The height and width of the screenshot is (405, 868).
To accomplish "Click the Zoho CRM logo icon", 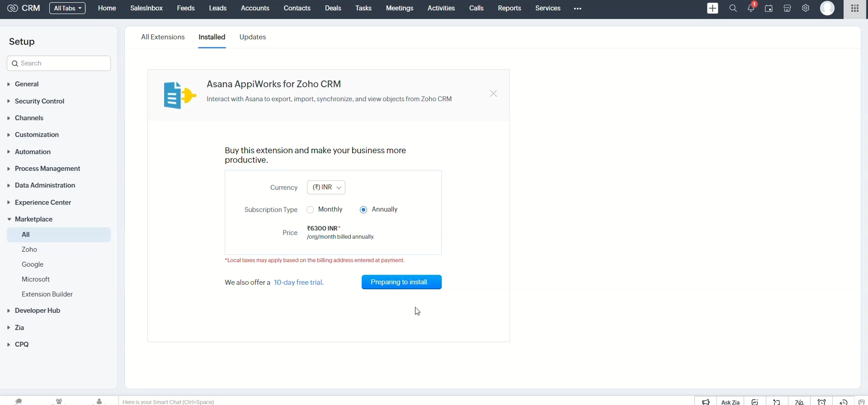I will [x=13, y=8].
